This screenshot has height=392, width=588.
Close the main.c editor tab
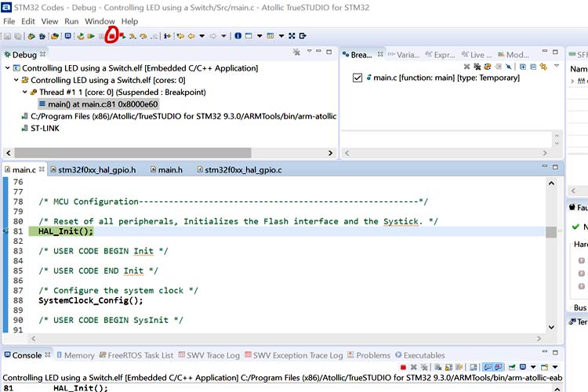[x=42, y=169]
